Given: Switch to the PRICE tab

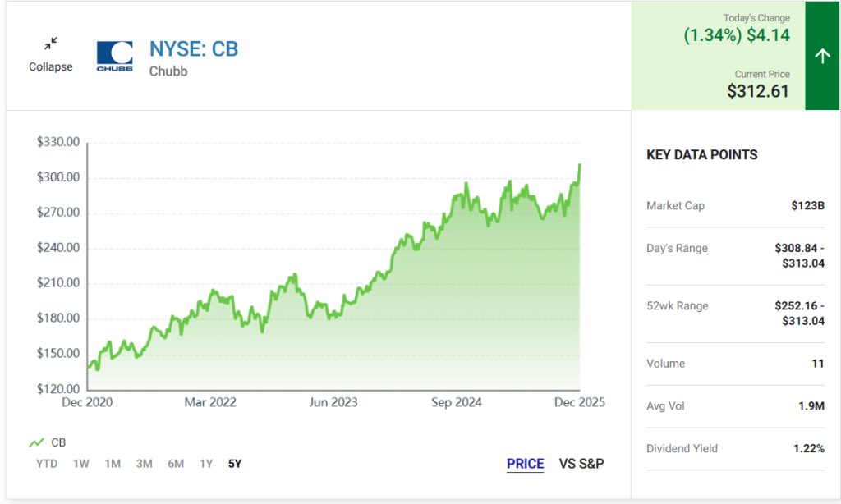Looking at the screenshot, I should (x=525, y=464).
